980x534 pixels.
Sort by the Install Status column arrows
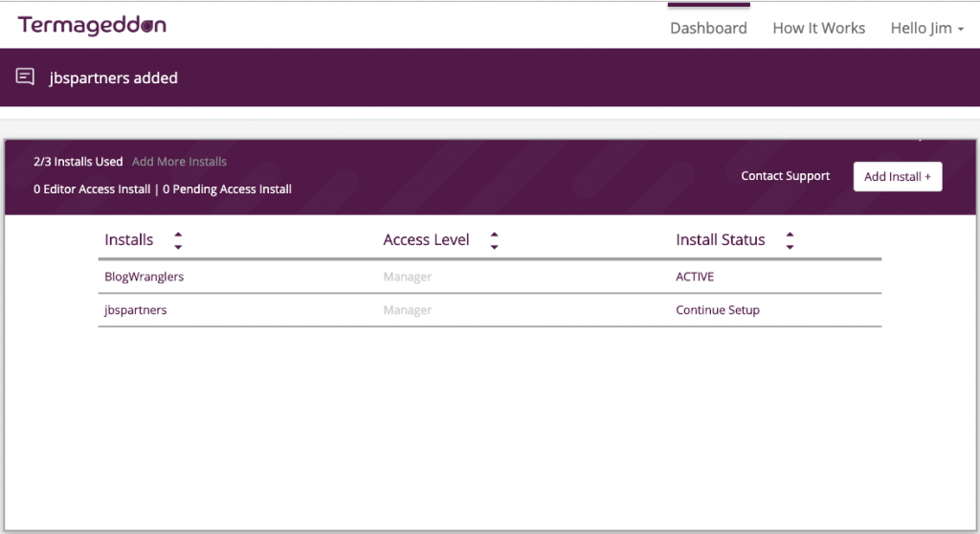[x=790, y=240]
